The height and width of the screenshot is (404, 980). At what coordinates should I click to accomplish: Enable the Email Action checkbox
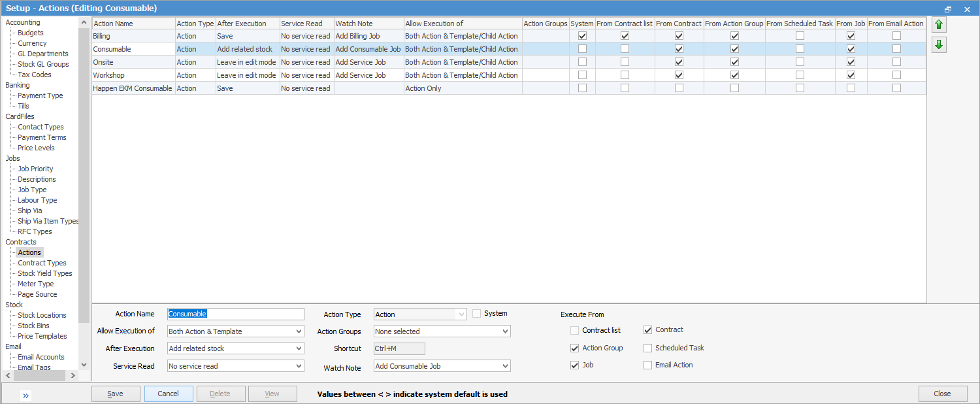point(648,365)
